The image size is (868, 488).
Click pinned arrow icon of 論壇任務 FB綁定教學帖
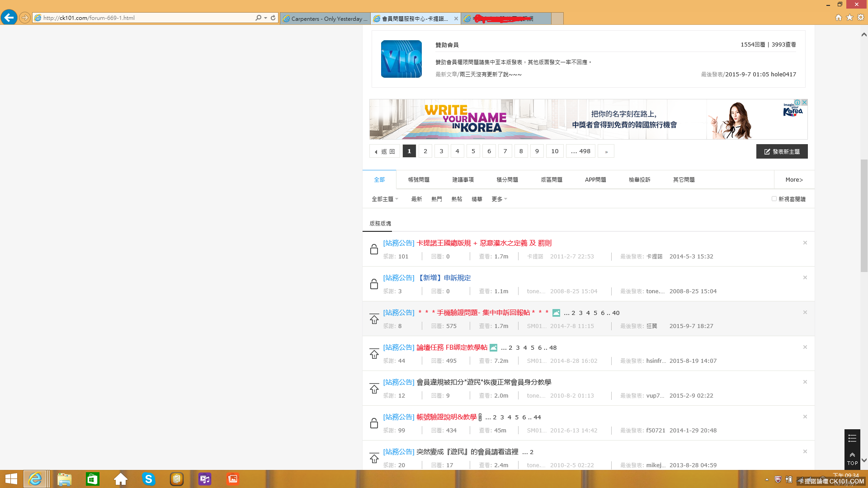(374, 353)
